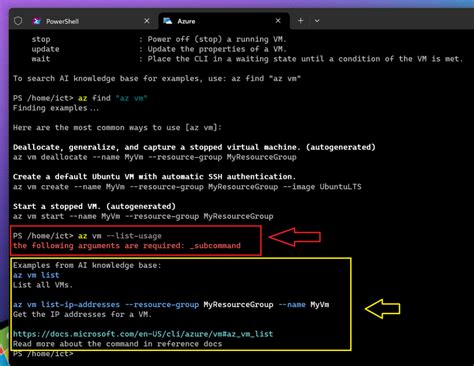The width and height of the screenshot is (474, 366).
Task: Click the PowerShell tab icon
Action: [x=37, y=21]
